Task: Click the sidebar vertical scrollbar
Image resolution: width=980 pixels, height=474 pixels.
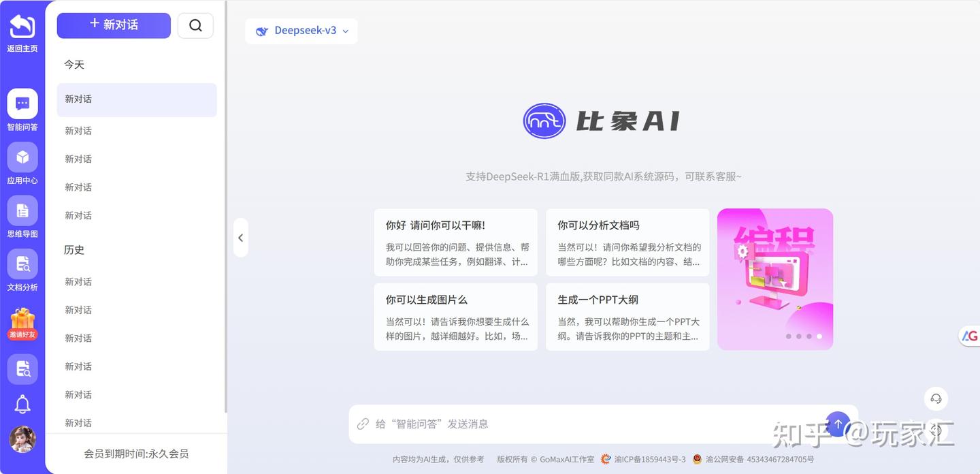Action: coord(225,206)
